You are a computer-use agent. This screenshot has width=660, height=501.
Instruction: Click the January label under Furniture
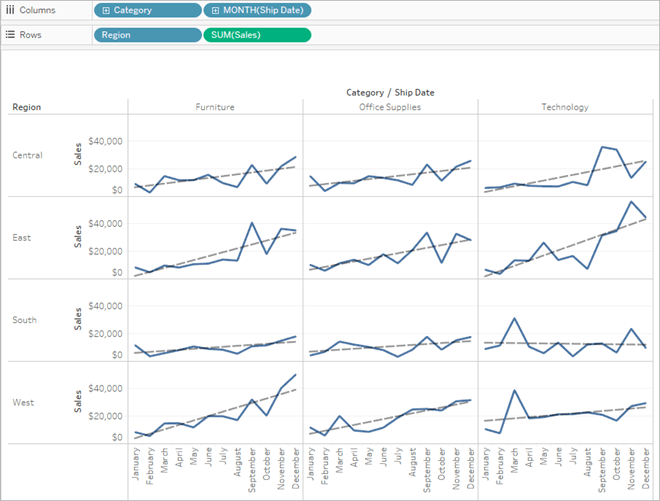tap(135, 464)
